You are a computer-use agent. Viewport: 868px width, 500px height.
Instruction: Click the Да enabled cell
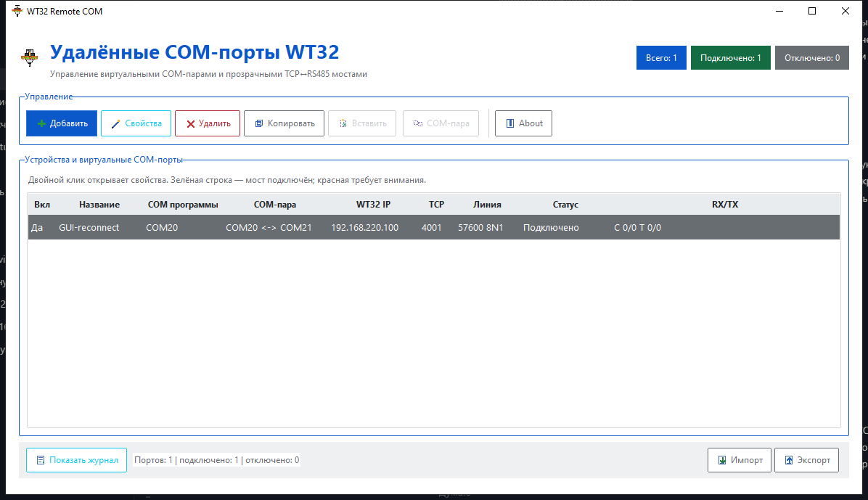37,228
